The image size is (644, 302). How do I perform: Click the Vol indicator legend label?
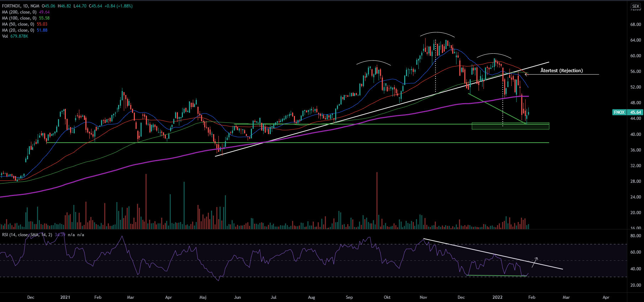(5, 36)
